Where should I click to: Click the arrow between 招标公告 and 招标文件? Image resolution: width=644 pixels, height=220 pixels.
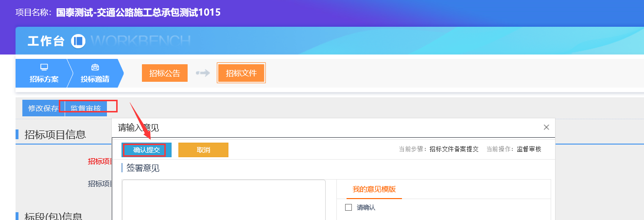tap(202, 73)
